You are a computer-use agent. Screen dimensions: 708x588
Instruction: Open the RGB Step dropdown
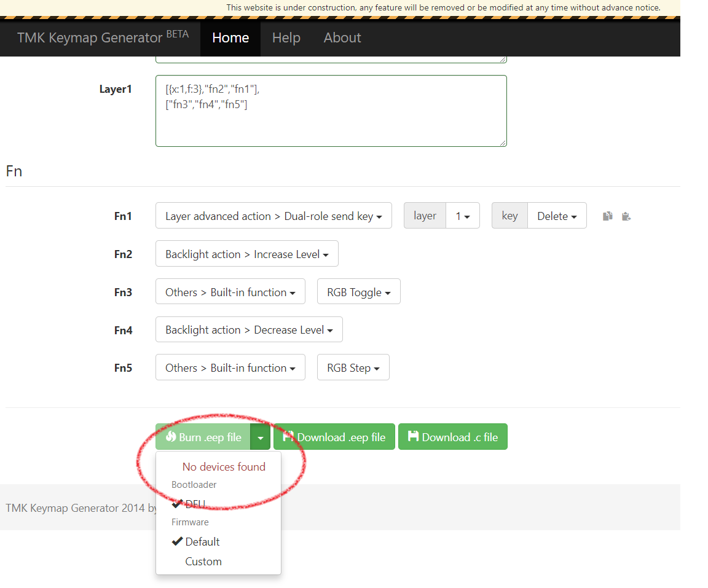353,367
